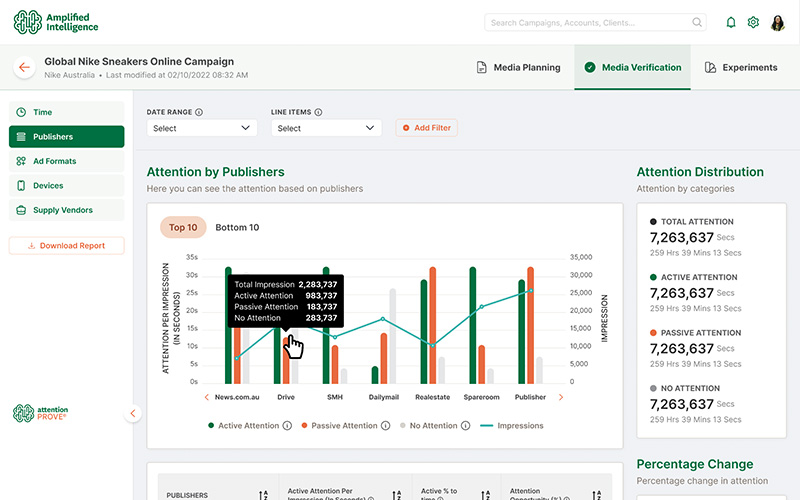Click the Realestate axis label
This screenshot has width=800, height=500.
(x=433, y=397)
